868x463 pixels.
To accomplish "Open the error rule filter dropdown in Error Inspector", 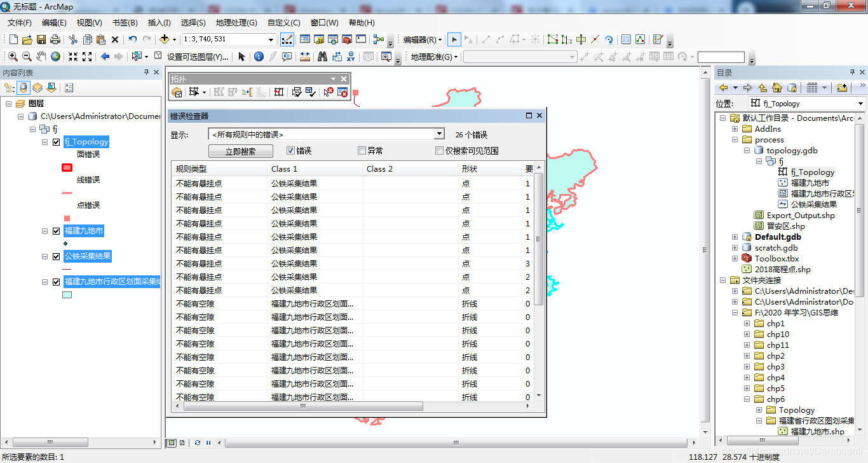I will (438, 134).
